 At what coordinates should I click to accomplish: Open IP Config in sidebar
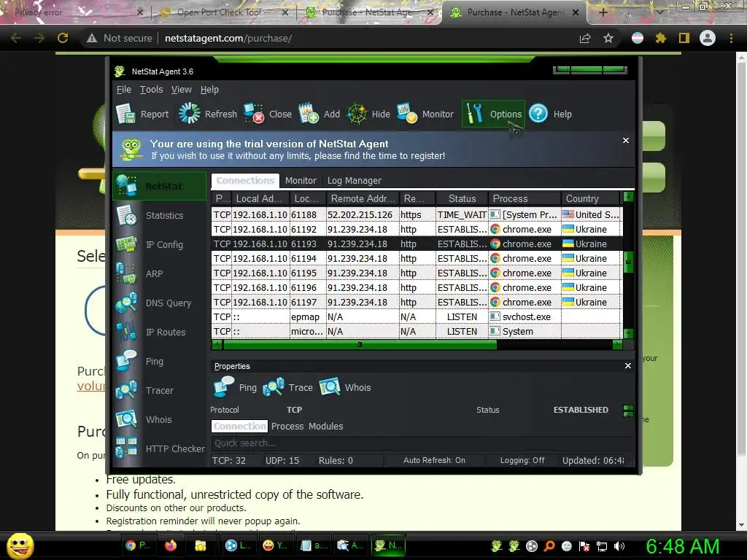point(160,244)
